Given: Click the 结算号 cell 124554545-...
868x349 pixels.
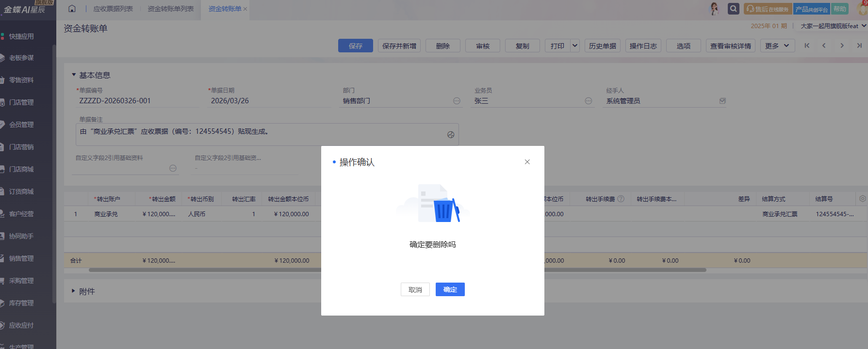Looking at the screenshot, I should 835,214.
